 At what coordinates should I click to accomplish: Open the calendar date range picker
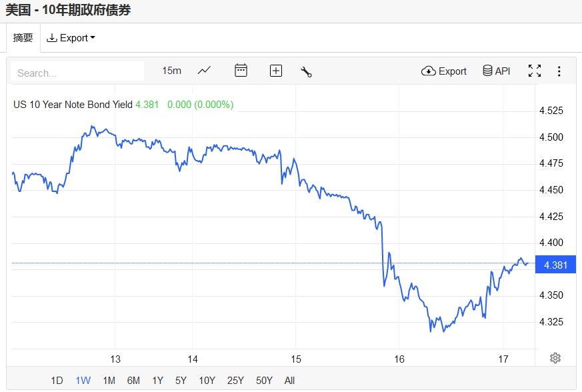(241, 71)
